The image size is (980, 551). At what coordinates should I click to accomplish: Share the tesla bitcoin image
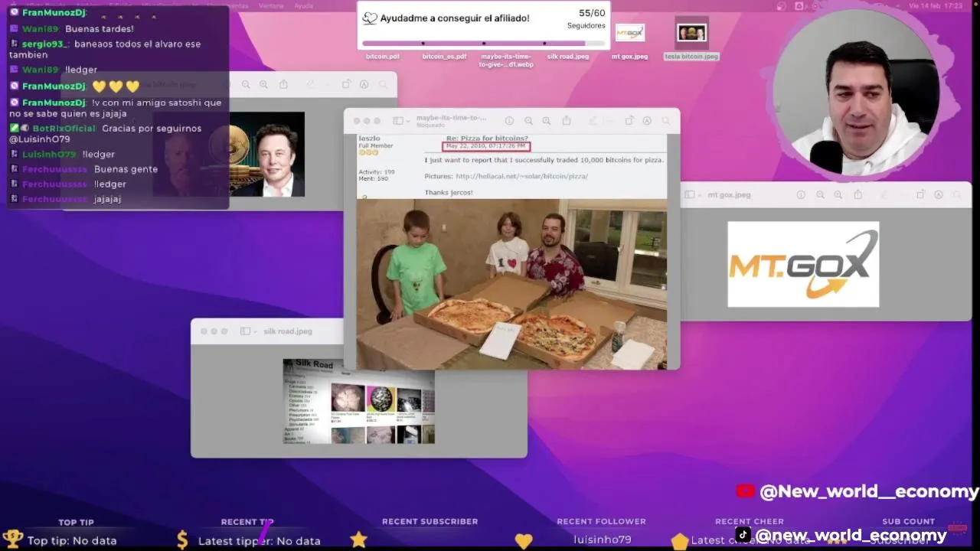pos(283,84)
